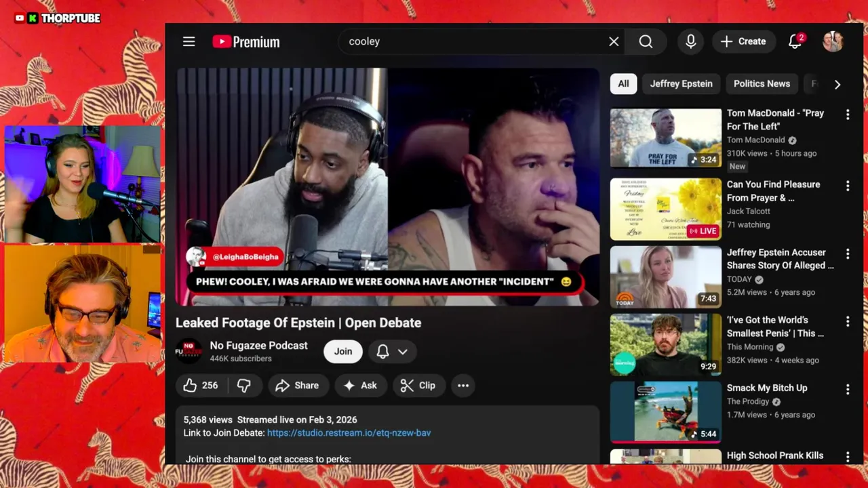Click the video player to pause
868x488 pixels.
point(388,186)
